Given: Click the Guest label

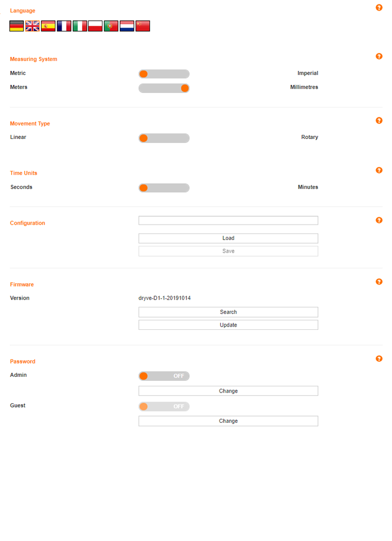Looking at the screenshot, I should [x=17, y=405].
